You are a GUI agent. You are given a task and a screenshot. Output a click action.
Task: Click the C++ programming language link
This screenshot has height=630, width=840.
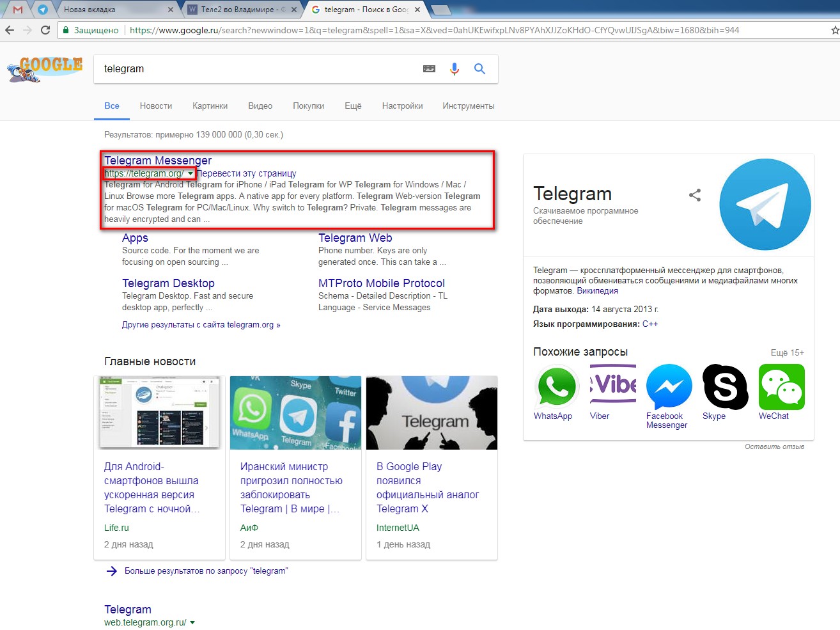coord(650,324)
